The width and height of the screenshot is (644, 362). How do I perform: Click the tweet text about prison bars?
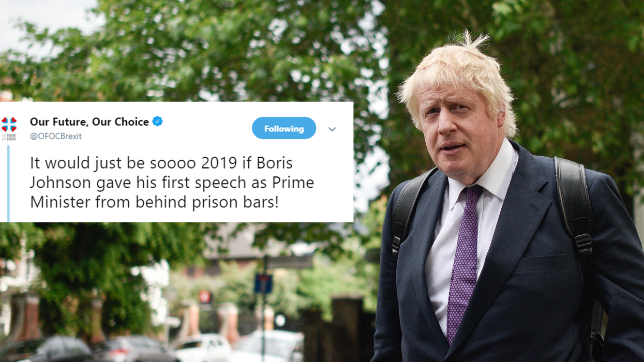pos(161,182)
